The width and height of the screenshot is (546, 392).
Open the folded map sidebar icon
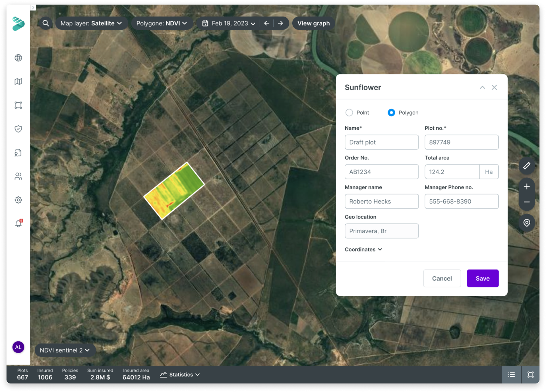[18, 82]
